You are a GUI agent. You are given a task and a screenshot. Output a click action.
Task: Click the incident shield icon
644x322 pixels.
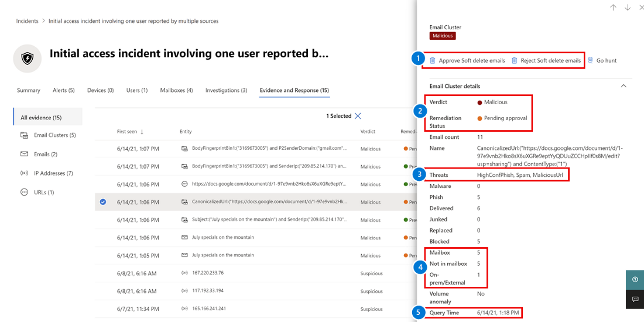click(x=28, y=59)
